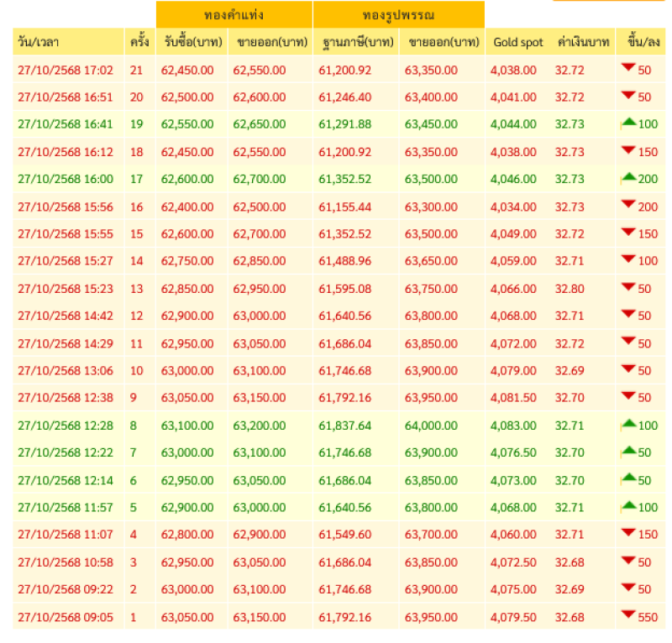This screenshot has width=672, height=643.
Task: Click the 64,000.00 selling price cell
Action: click(x=431, y=426)
